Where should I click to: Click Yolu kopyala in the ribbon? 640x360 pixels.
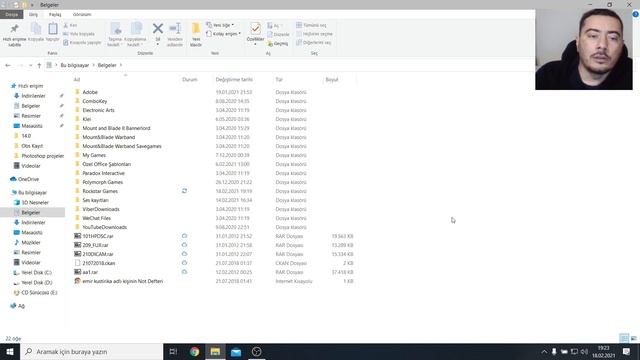click(79, 34)
